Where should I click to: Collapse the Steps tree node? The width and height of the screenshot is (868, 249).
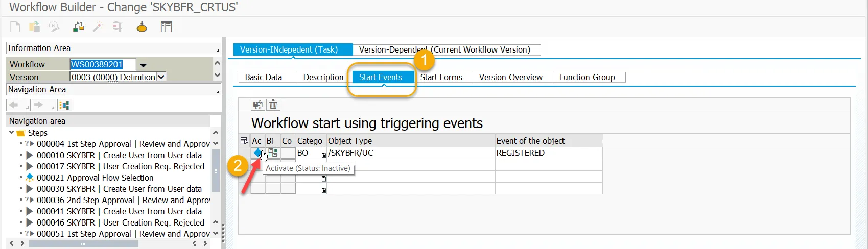tap(12, 133)
